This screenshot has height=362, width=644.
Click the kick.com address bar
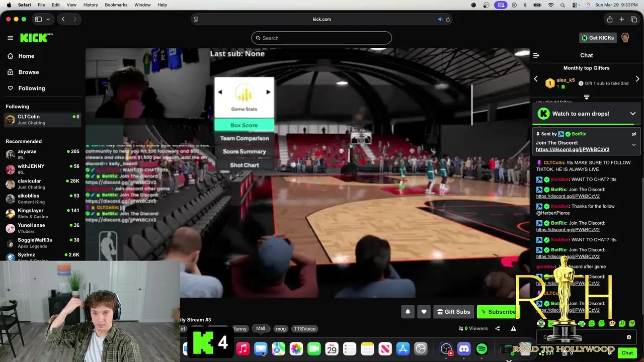click(x=321, y=19)
